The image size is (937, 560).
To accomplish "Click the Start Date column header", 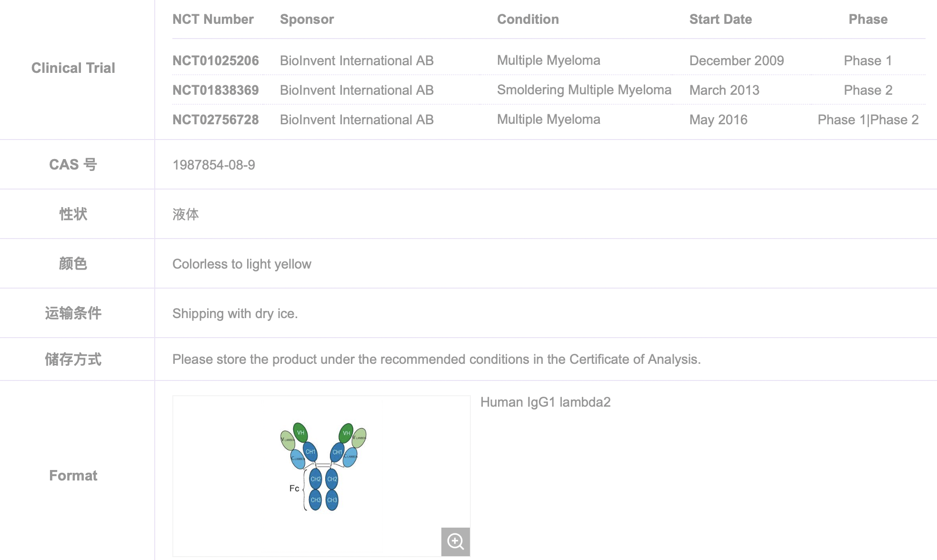I will pyautogui.click(x=720, y=19).
